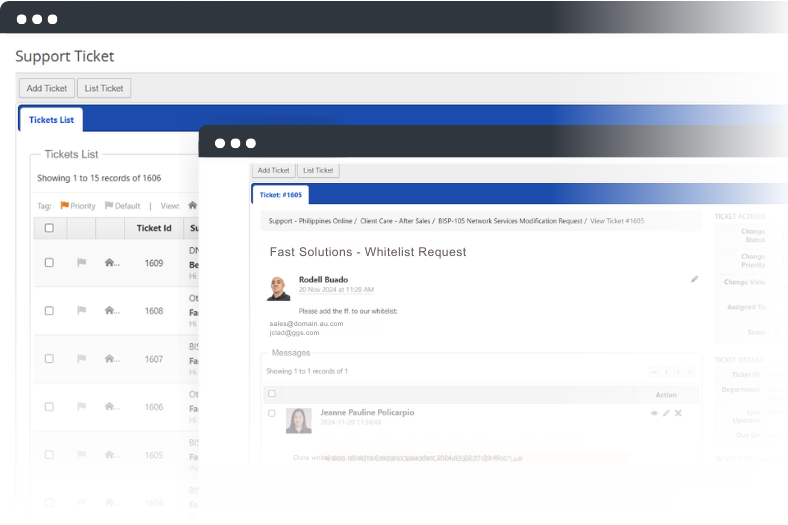The height and width of the screenshot is (525, 788).
Task: Check the select-all box in tickets header
Action: pyautogui.click(x=49, y=228)
